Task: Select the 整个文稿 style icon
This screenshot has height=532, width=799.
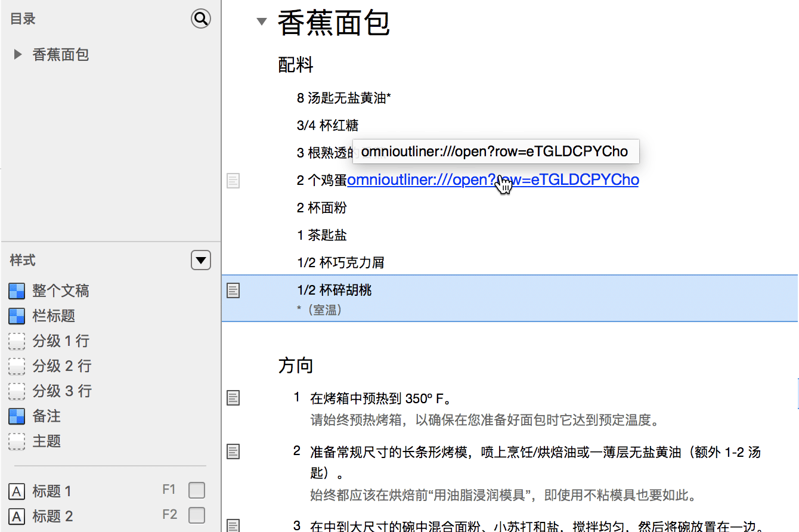Action: tap(16, 290)
